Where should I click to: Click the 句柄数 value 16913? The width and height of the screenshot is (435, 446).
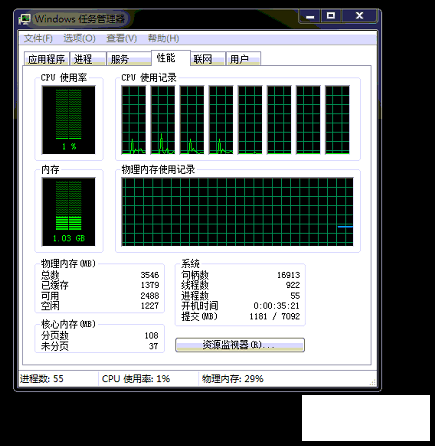coord(289,275)
